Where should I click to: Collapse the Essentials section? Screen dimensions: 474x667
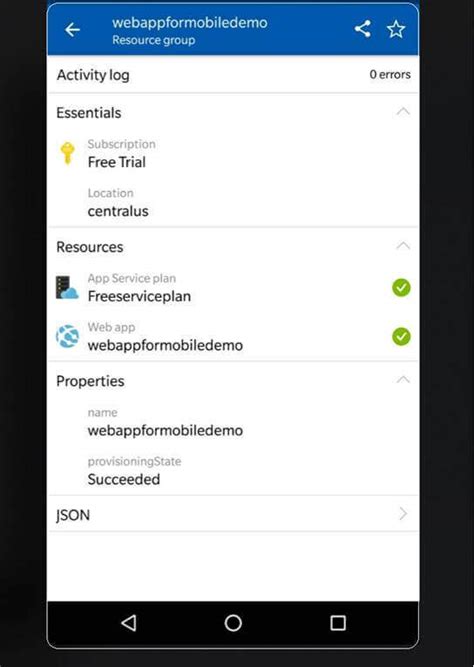pyautogui.click(x=403, y=112)
